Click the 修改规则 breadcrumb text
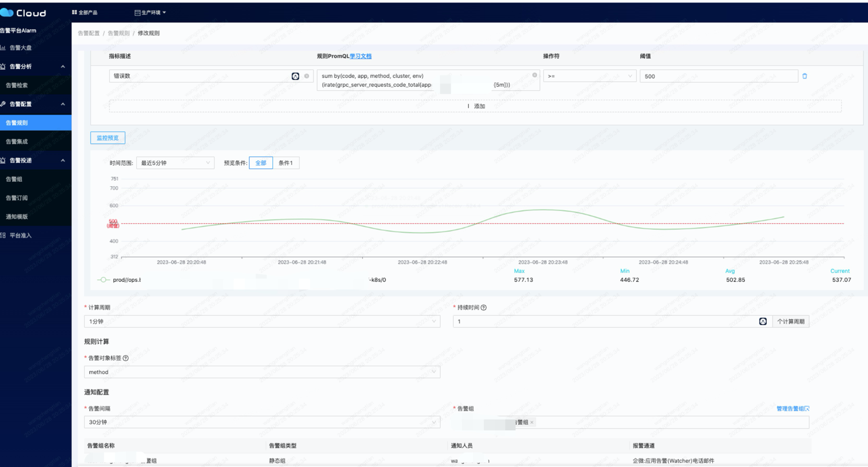Screen dimensions: 868x467 [149, 33]
